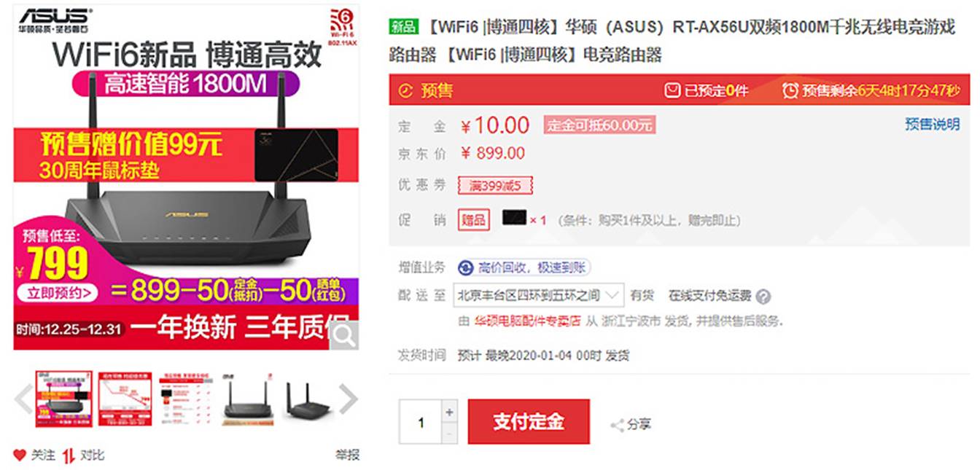Click the black mousepad gift icon
The image size is (980, 470).
point(514,219)
